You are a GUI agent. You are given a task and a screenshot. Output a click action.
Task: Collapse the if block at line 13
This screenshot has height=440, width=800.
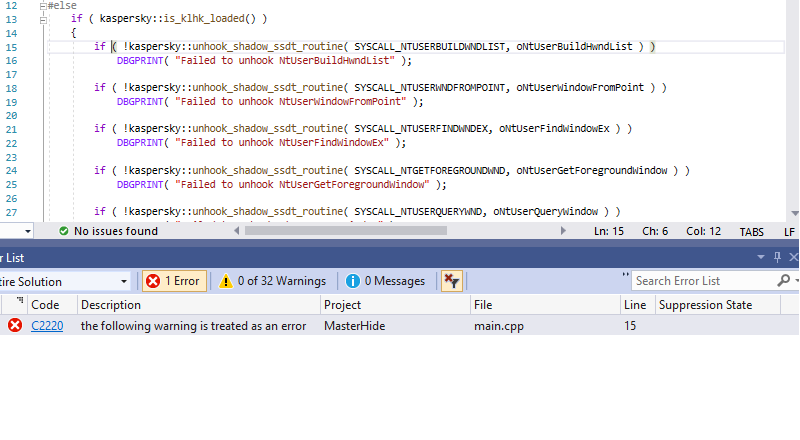tap(43, 20)
